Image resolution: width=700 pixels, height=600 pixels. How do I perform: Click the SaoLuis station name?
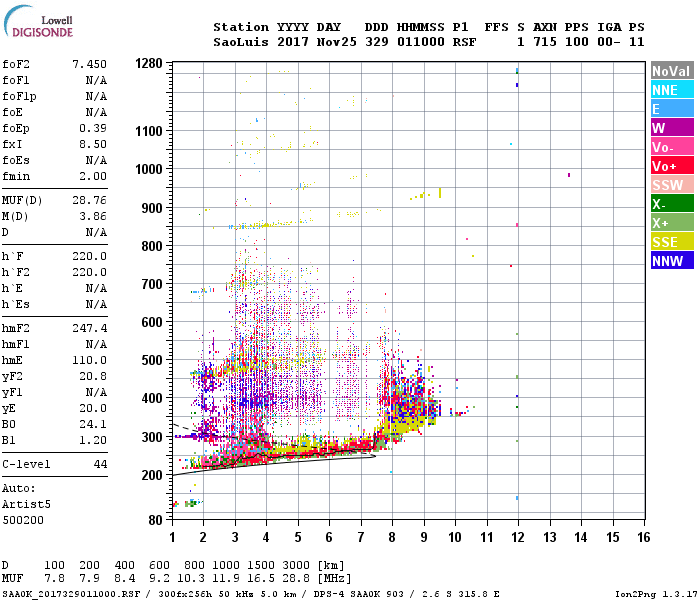241,42
